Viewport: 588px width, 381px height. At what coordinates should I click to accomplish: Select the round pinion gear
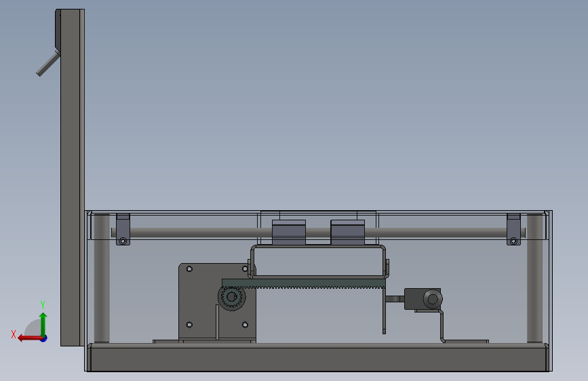tap(231, 298)
